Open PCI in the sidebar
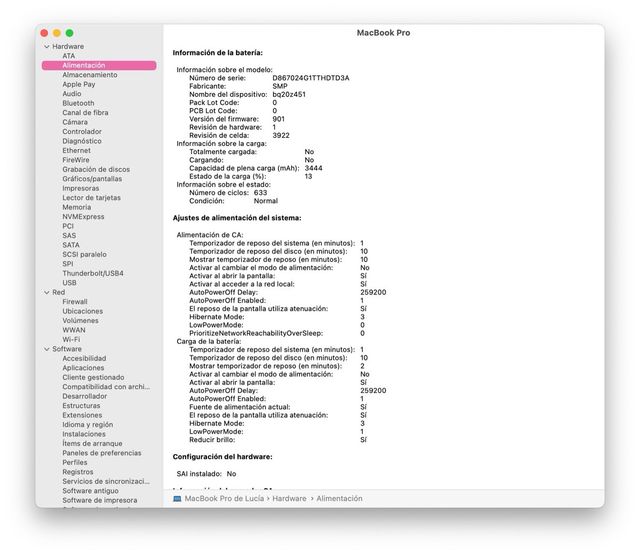The image size is (640, 555). (x=68, y=226)
